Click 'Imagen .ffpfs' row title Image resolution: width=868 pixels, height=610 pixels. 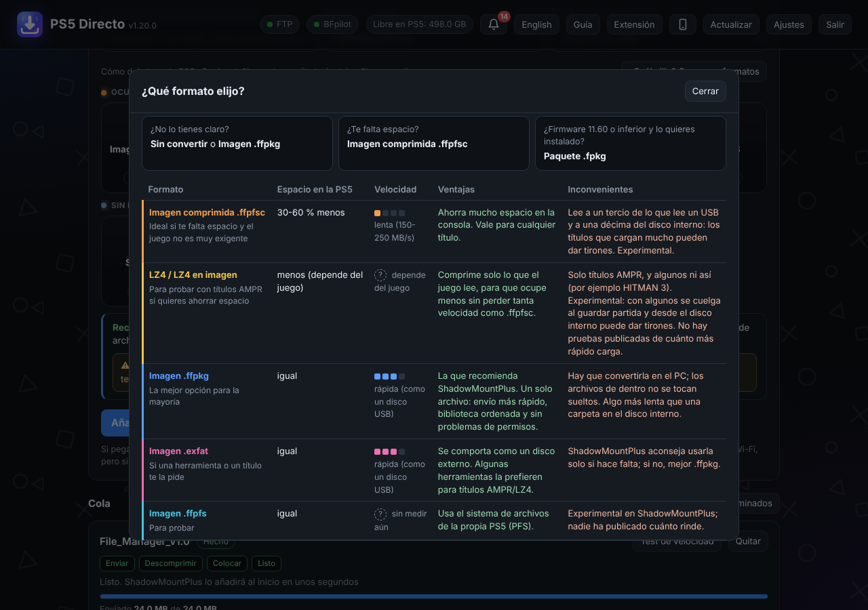178,514
